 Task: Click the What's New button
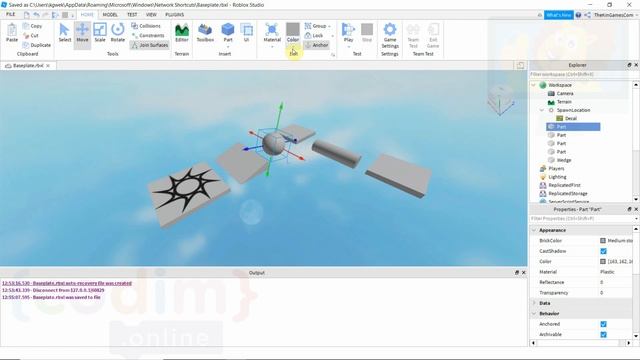click(x=558, y=15)
